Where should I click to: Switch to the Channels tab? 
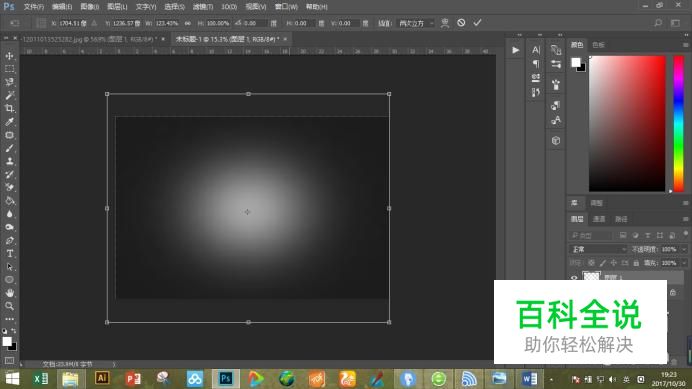(x=598, y=219)
